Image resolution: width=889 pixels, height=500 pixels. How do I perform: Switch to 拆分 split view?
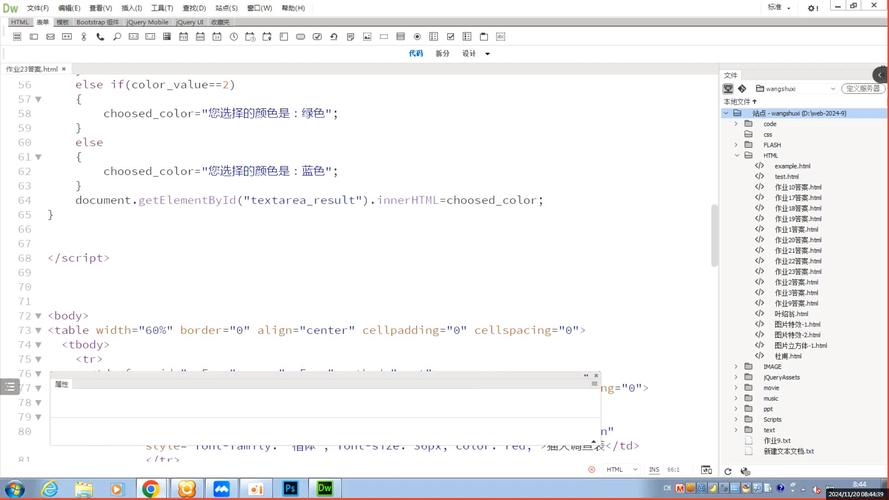(x=442, y=53)
